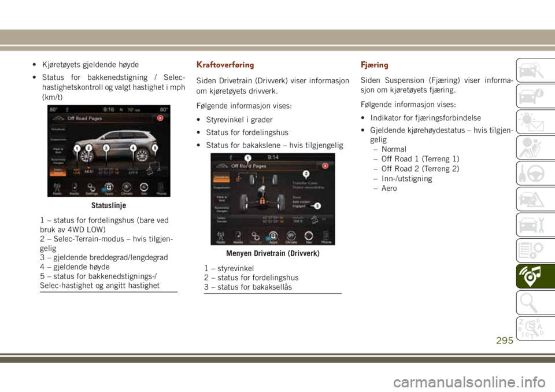Click legend line '1 – styrevinkel'

[x=229, y=268]
